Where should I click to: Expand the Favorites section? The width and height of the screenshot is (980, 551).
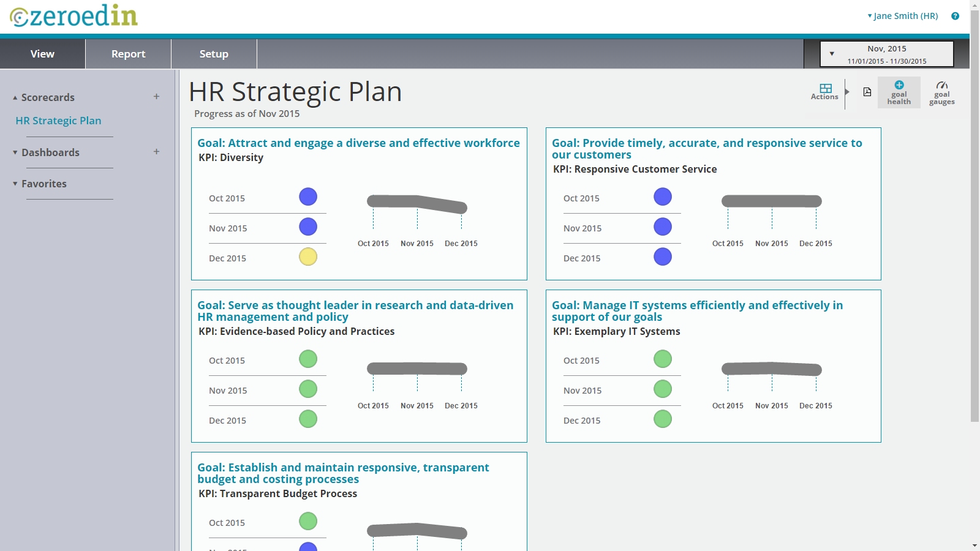pos(40,184)
